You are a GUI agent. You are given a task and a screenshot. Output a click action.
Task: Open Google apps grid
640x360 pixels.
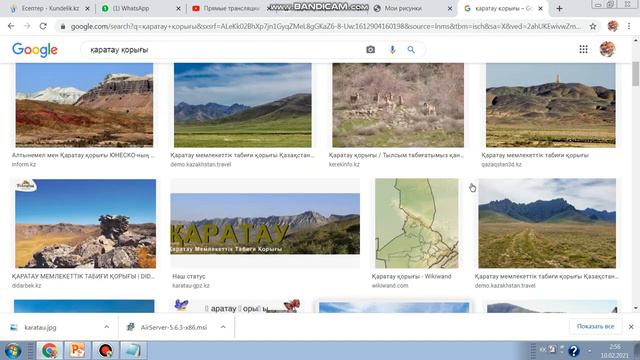click(583, 49)
